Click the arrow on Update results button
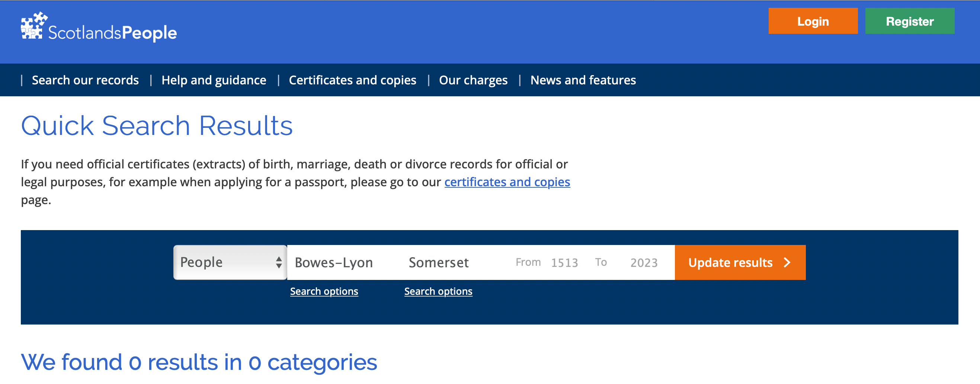This screenshot has width=980, height=384. pos(787,262)
